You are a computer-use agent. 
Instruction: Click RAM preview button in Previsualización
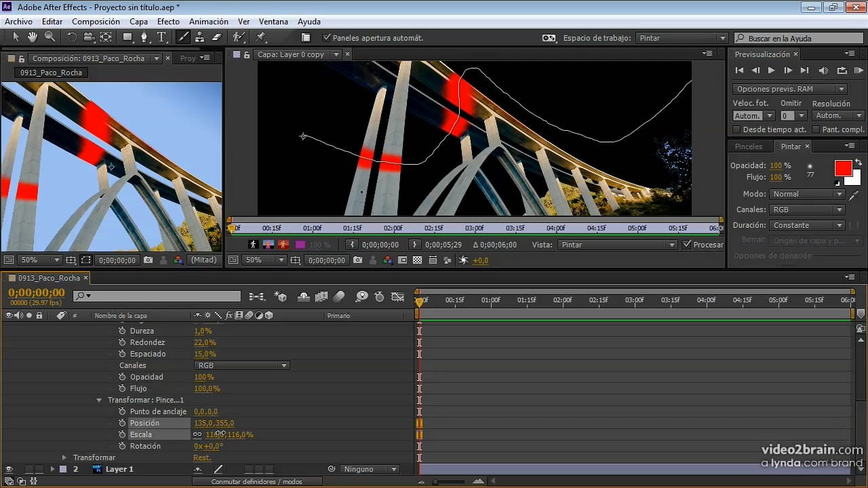pyautogui.click(x=859, y=70)
